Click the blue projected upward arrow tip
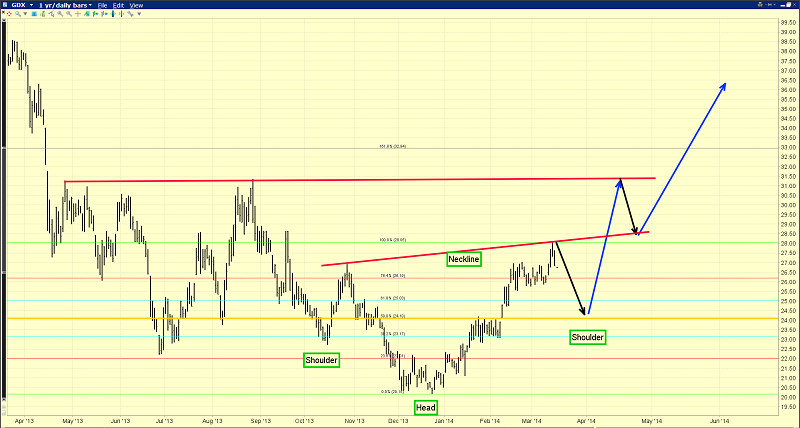This screenshot has width=800, height=428. point(725,84)
